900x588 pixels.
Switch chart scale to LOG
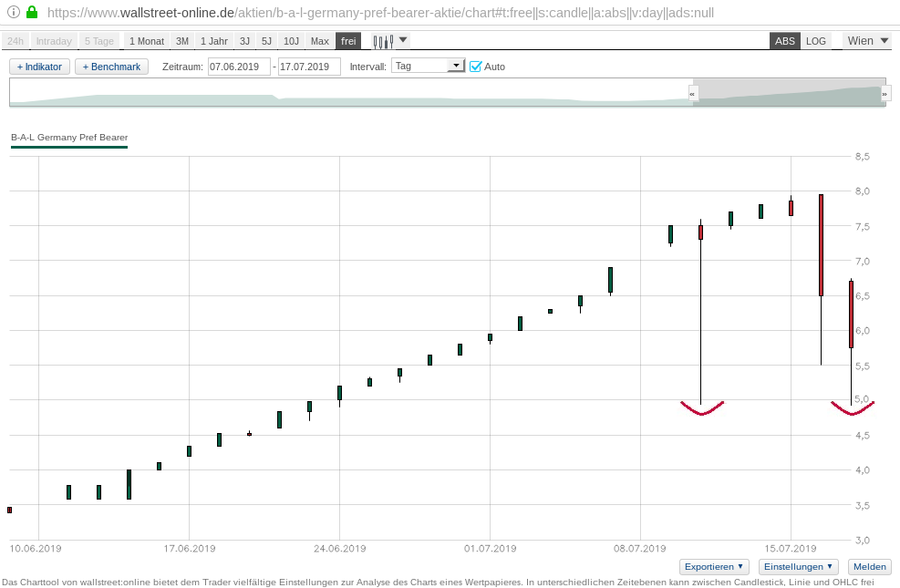click(816, 41)
